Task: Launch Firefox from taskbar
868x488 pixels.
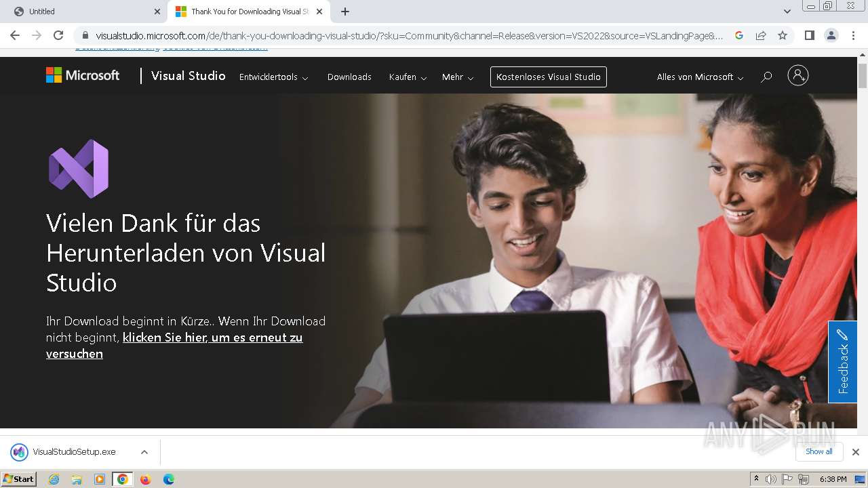Action: (145, 479)
